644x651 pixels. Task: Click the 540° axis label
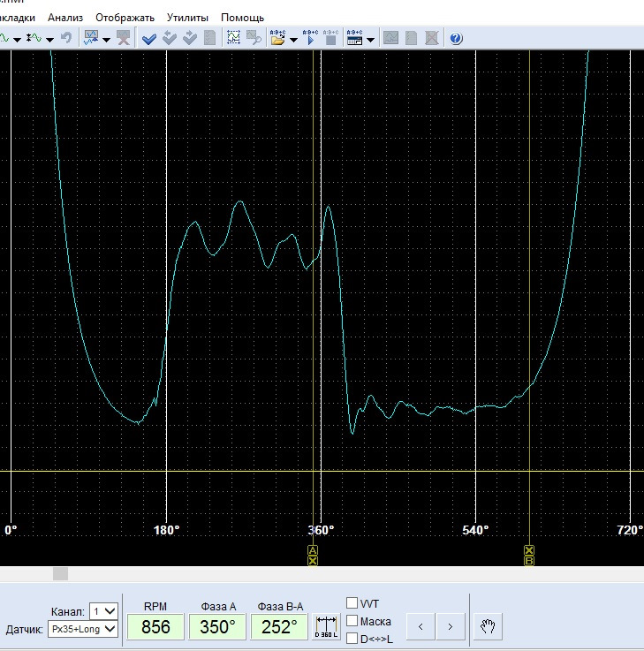[475, 530]
